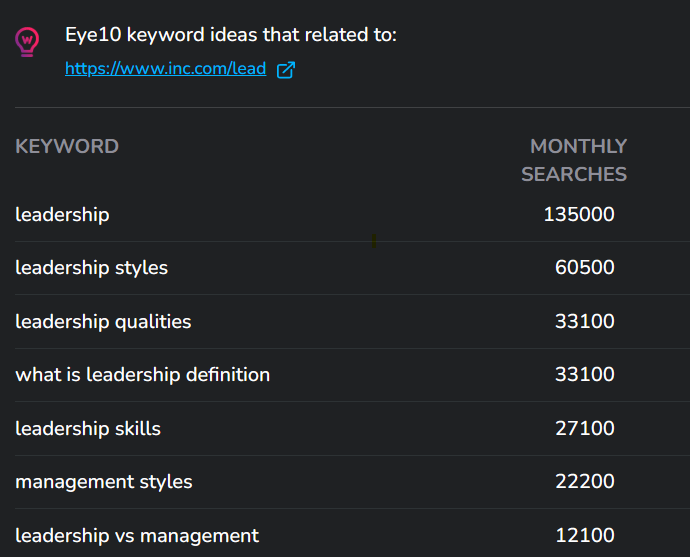Select leadership vs management keyword
This screenshot has width=690, height=557.
137,536
